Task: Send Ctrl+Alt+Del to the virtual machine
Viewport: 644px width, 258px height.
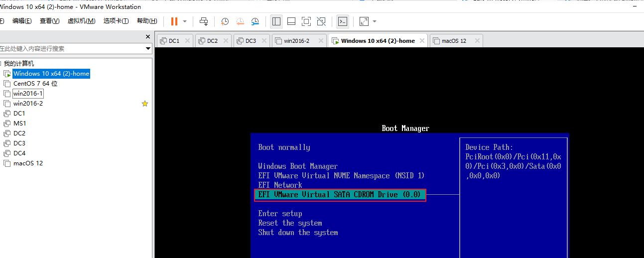Action: (204, 21)
